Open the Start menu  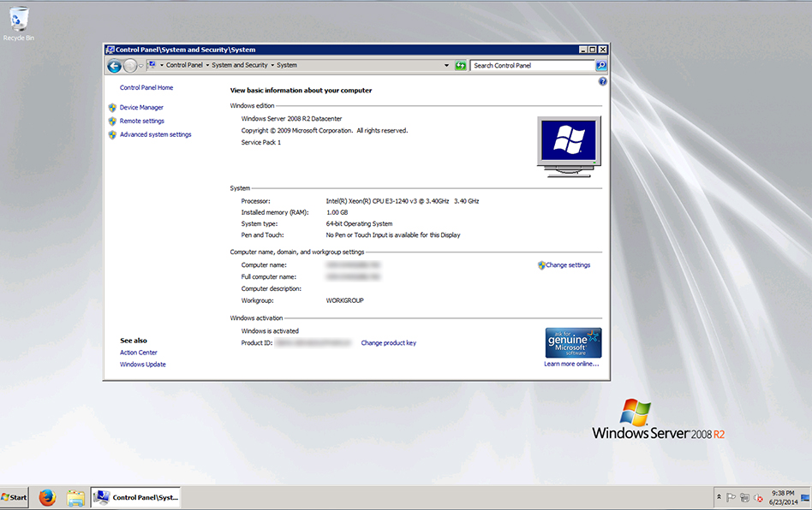(14, 497)
